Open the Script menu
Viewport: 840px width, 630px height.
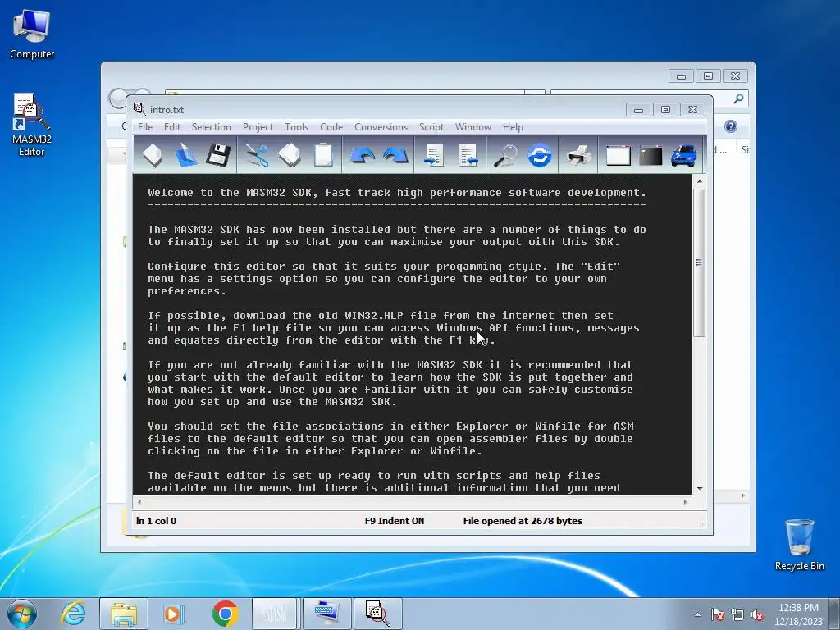[x=431, y=127]
